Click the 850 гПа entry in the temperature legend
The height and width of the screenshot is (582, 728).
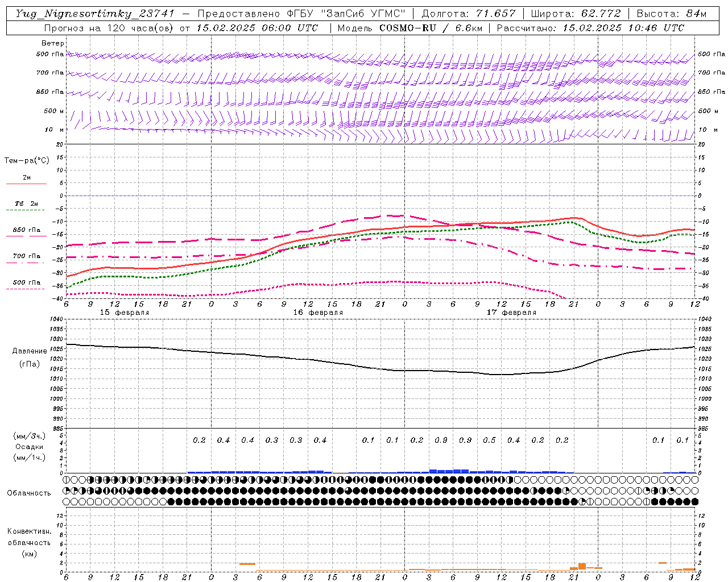(x=27, y=230)
